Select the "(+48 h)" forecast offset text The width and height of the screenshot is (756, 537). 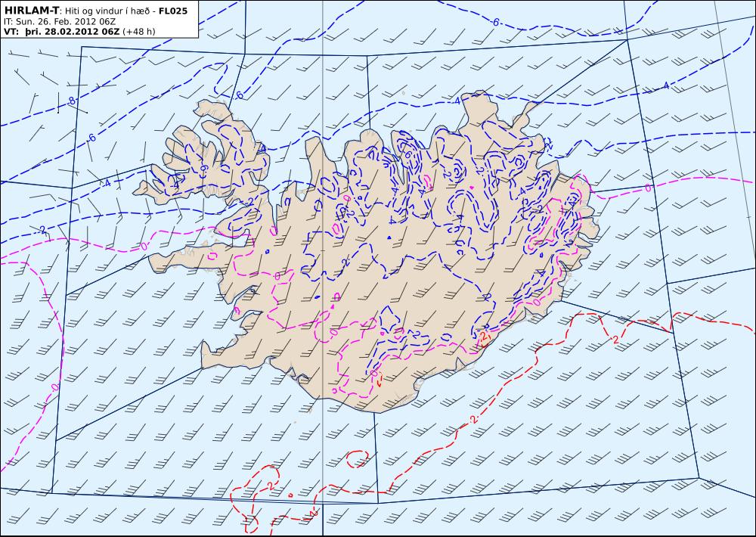(139, 31)
